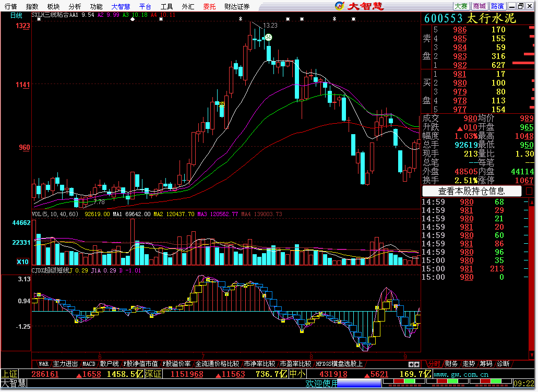Screen dimensions: 538x392
Task: Select the 走势 tab in side panel
Action: point(469,364)
